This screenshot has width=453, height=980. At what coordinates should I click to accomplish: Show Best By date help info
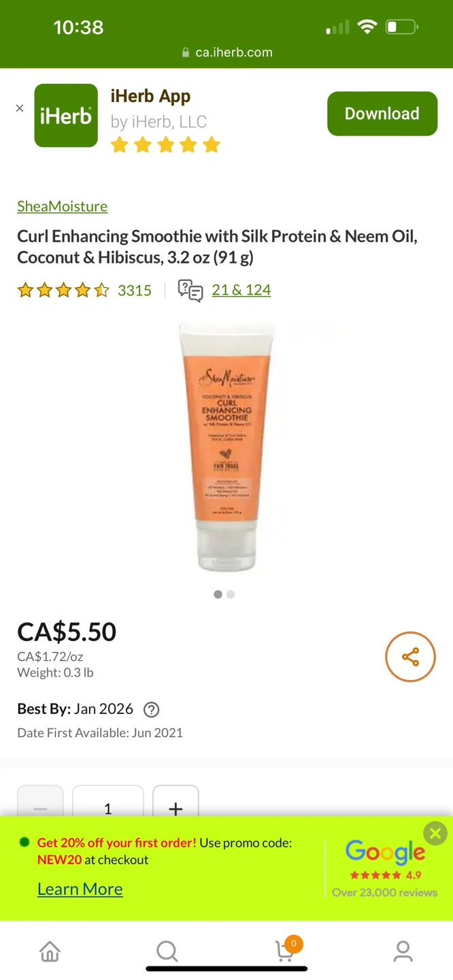tap(152, 710)
